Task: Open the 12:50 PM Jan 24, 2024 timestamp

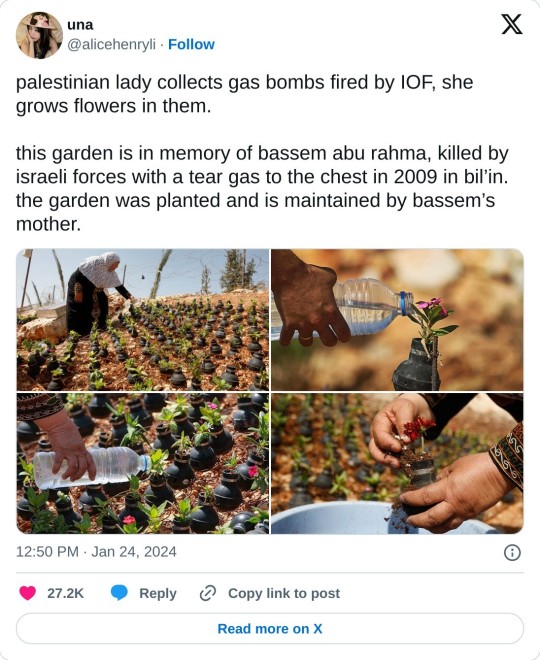Action: (96, 552)
